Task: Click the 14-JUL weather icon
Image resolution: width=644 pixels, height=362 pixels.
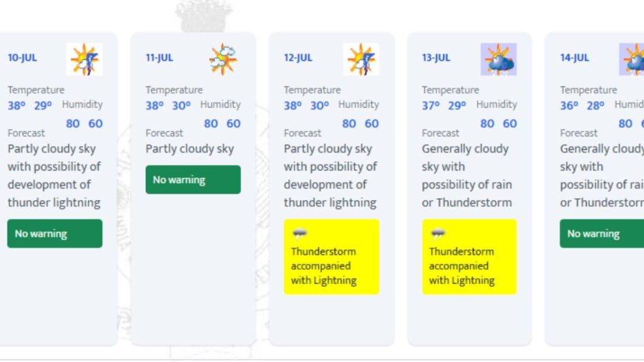Action: [x=631, y=59]
